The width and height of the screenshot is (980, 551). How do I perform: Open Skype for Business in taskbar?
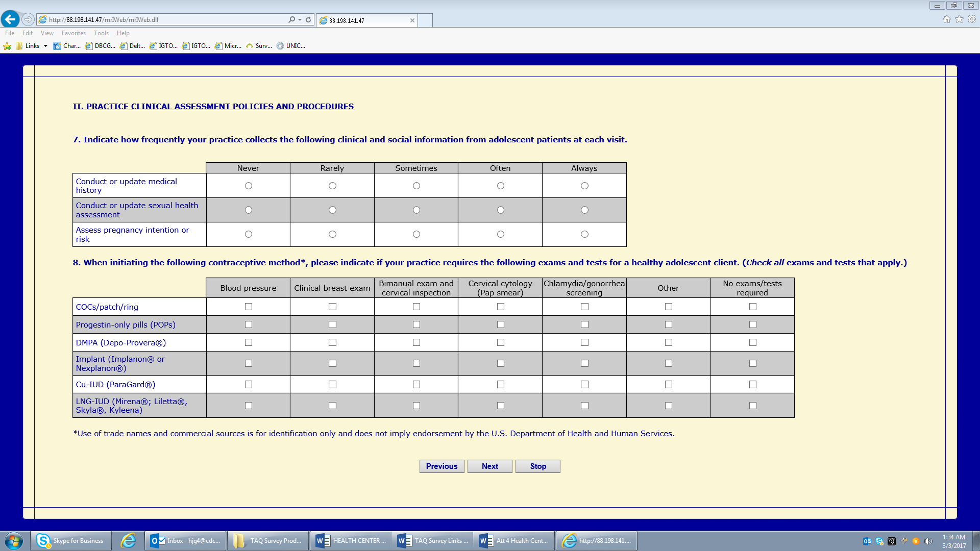click(71, 541)
